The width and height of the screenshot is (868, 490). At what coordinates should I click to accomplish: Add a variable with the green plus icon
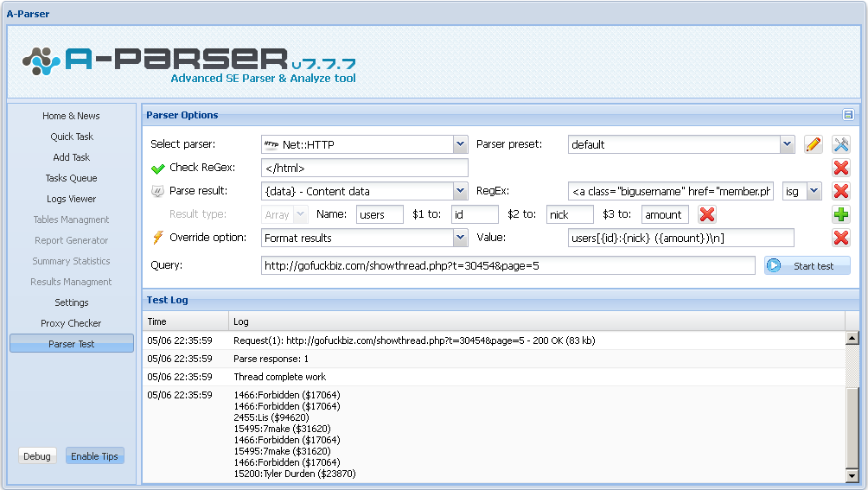tap(841, 214)
